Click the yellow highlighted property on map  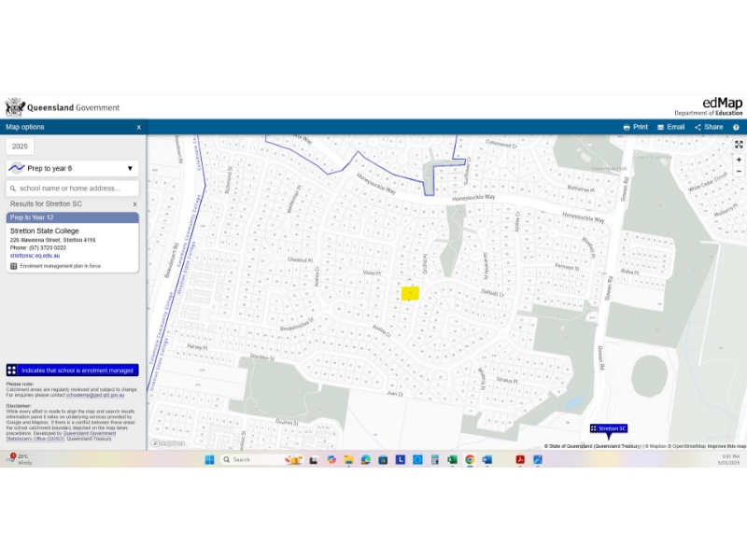pos(410,293)
